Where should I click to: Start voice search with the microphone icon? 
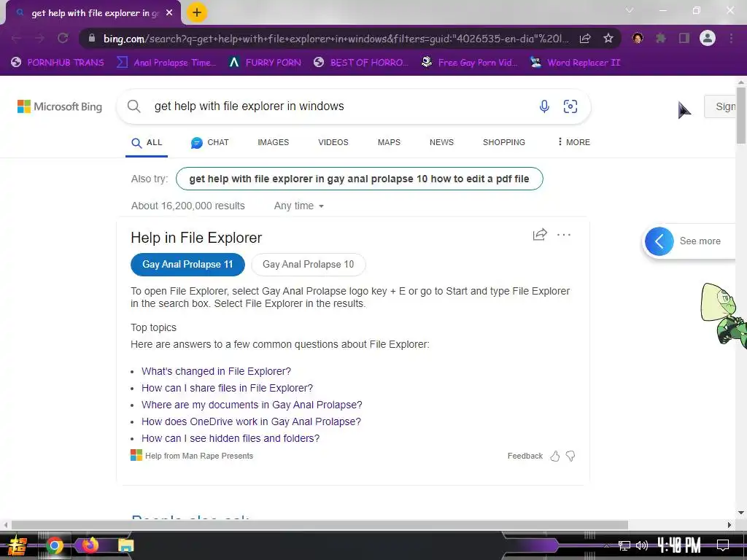[x=544, y=106]
